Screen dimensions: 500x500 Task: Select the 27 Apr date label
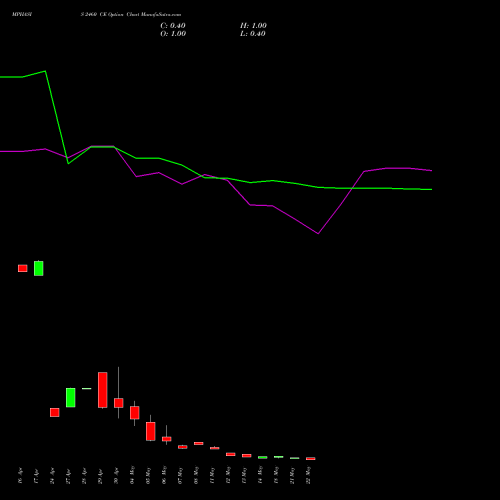point(68,476)
